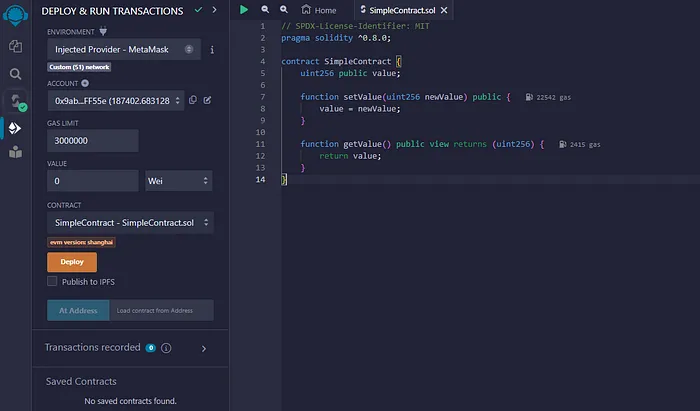Click the sign message edit icon
Screen dimensions: 700x411
click(207, 101)
